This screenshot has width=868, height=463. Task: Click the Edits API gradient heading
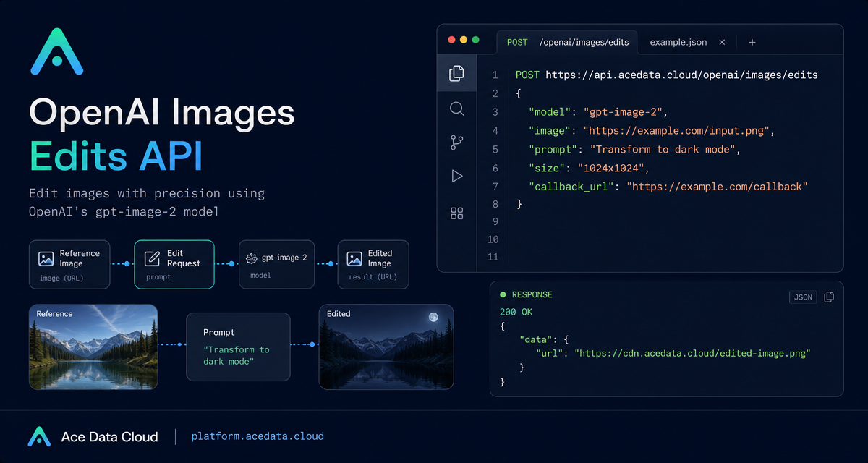click(x=116, y=156)
